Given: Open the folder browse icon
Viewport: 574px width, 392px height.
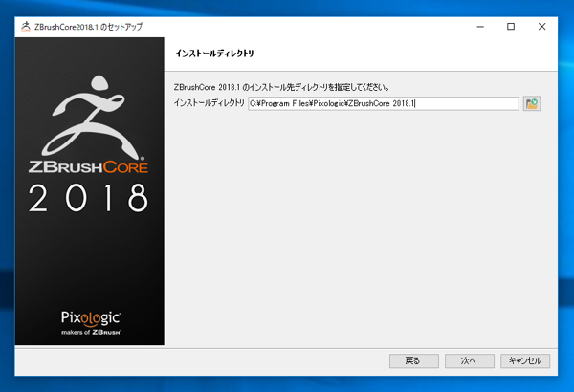Looking at the screenshot, I should coord(532,103).
